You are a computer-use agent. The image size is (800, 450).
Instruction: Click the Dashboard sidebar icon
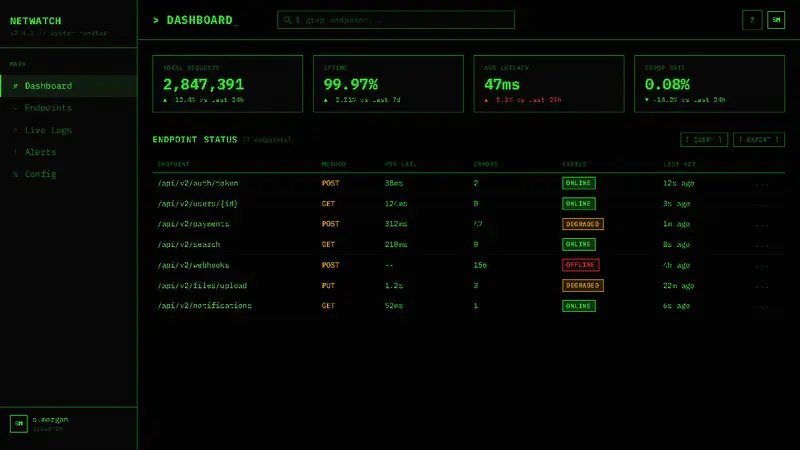click(15, 86)
